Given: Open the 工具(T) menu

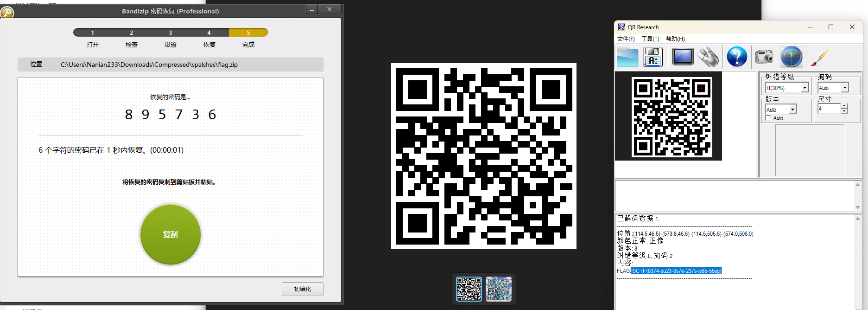Looking at the screenshot, I should pos(650,39).
